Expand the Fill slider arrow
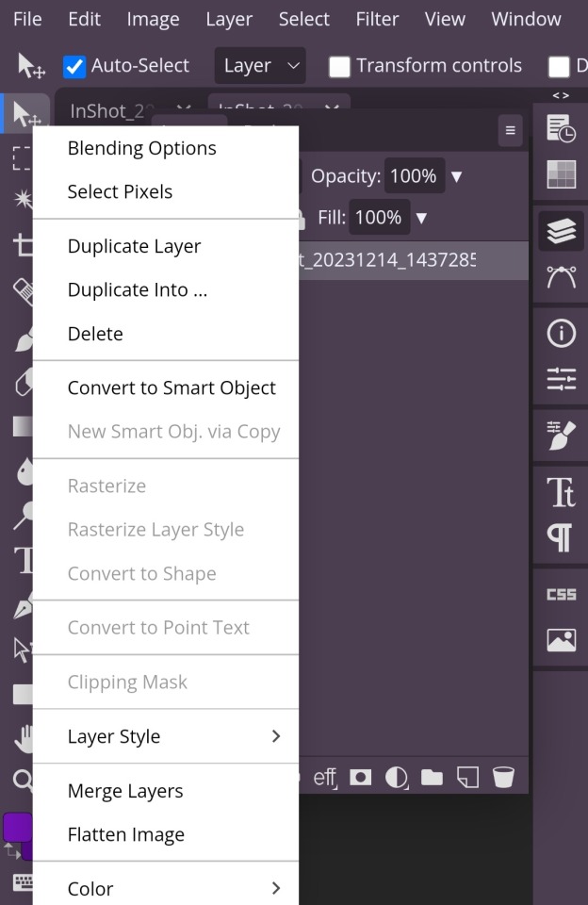The height and width of the screenshot is (905, 588). pyautogui.click(x=421, y=218)
